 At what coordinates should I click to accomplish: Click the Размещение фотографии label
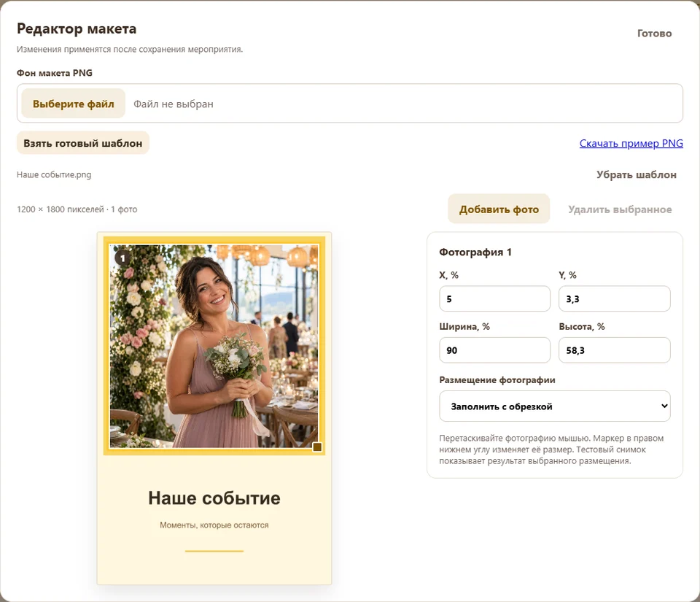[x=497, y=380]
